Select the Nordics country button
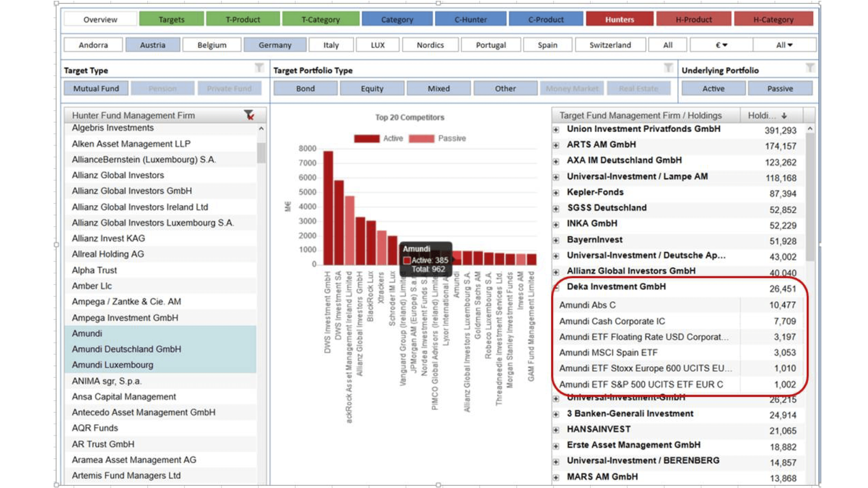Screen dimensions: 868x488 pyautogui.click(x=430, y=45)
